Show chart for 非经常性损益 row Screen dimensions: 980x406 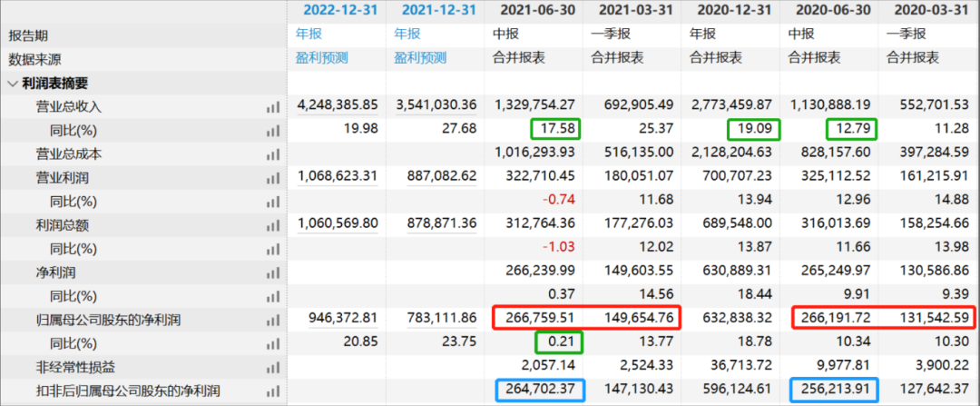(272, 367)
